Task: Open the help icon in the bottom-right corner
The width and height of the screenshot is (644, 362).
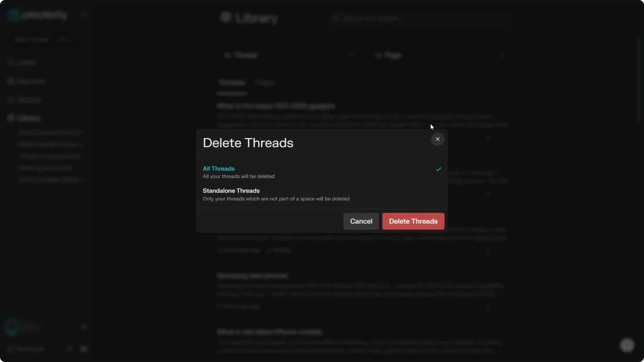Action: pyautogui.click(x=627, y=345)
